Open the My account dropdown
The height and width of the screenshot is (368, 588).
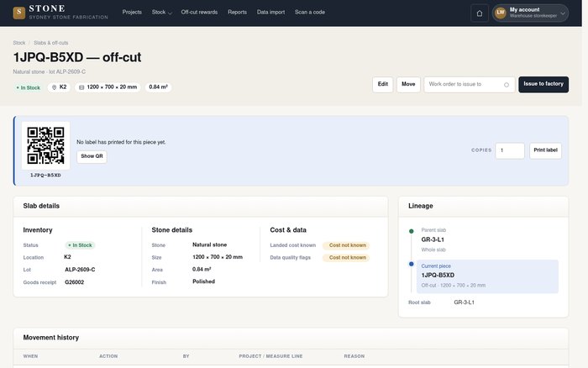[x=530, y=13]
